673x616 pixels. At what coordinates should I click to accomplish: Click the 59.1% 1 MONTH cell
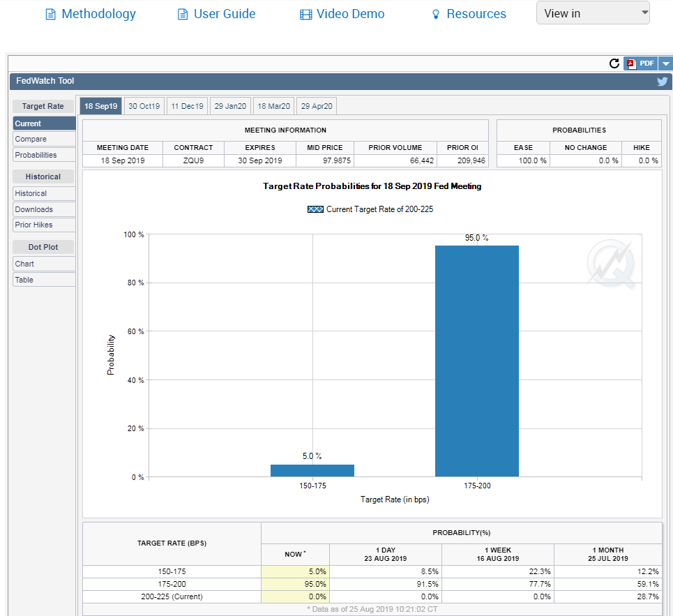point(608,584)
